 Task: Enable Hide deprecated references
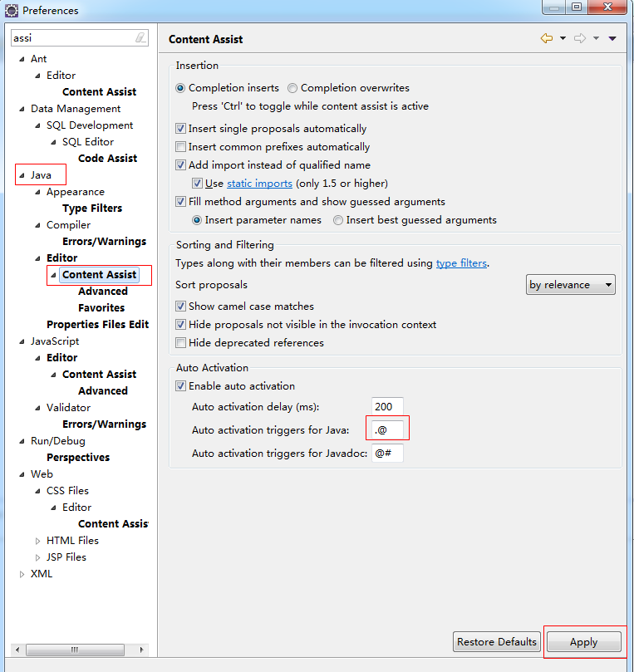coord(180,343)
